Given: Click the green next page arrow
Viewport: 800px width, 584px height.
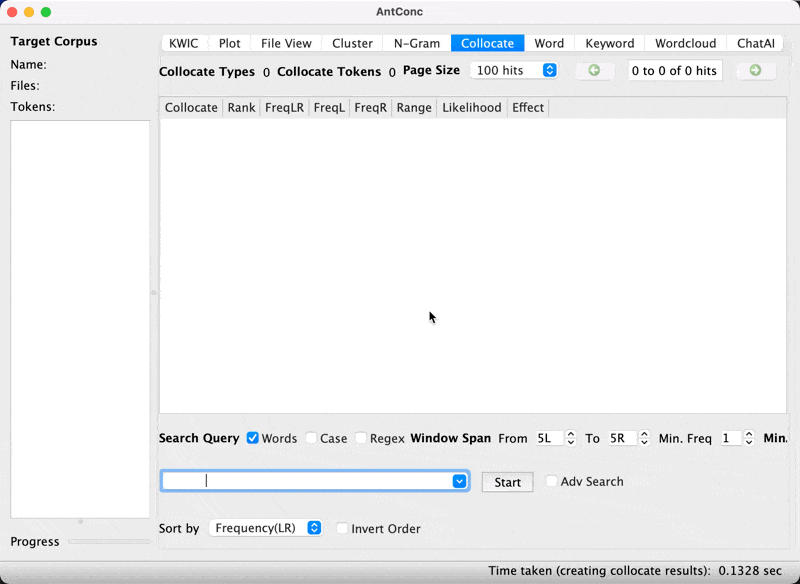Looking at the screenshot, I should point(755,71).
